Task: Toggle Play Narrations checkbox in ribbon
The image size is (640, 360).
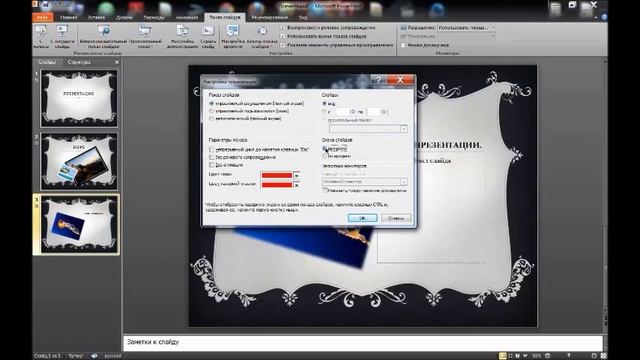Action: pyautogui.click(x=283, y=28)
